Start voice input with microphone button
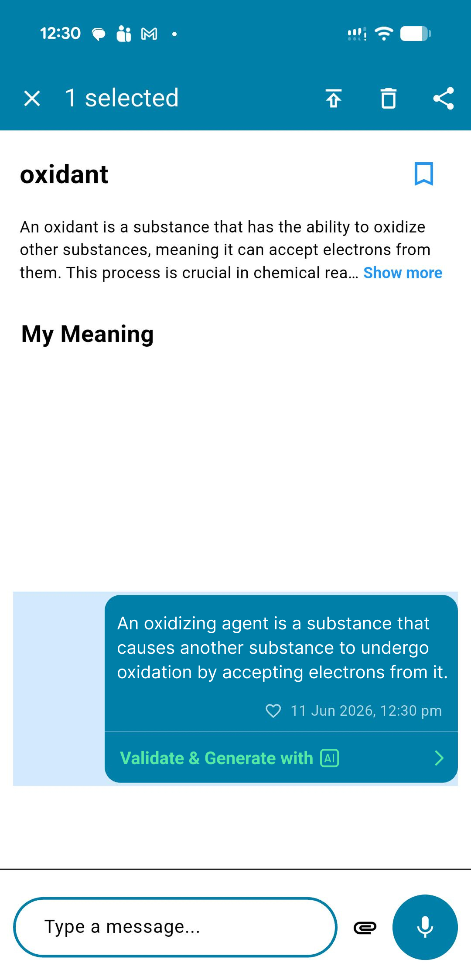 point(425,927)
